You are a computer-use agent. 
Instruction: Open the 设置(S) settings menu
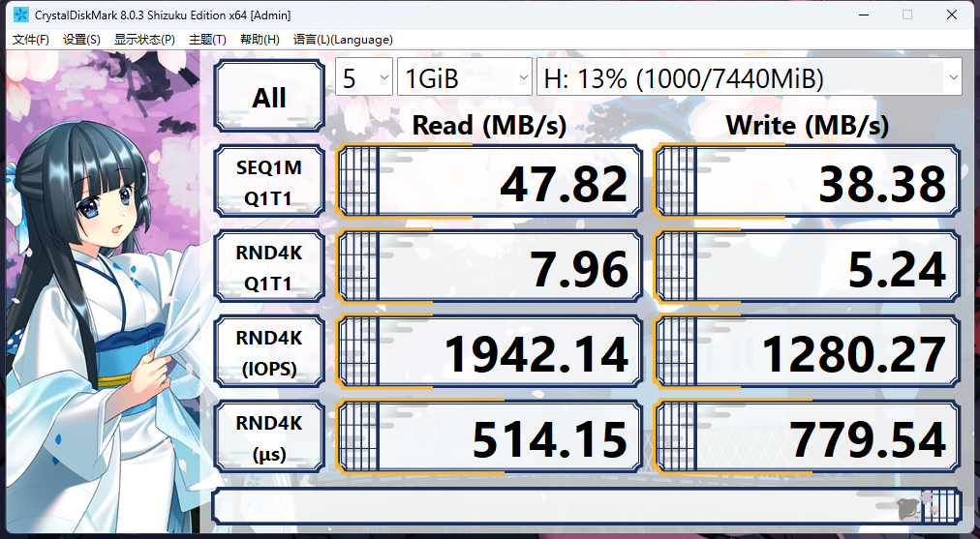81,40
